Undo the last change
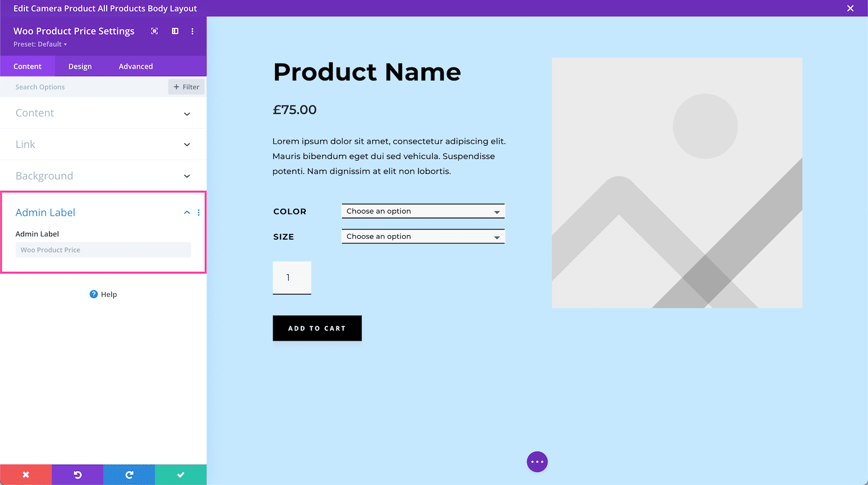Screen dimensions: 868x485 click(x=77, y=474)
